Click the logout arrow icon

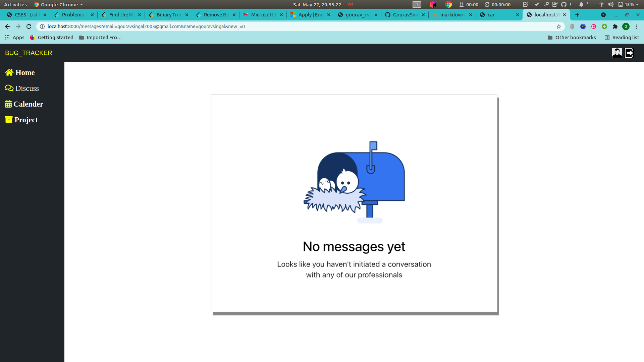click(630, 53)
